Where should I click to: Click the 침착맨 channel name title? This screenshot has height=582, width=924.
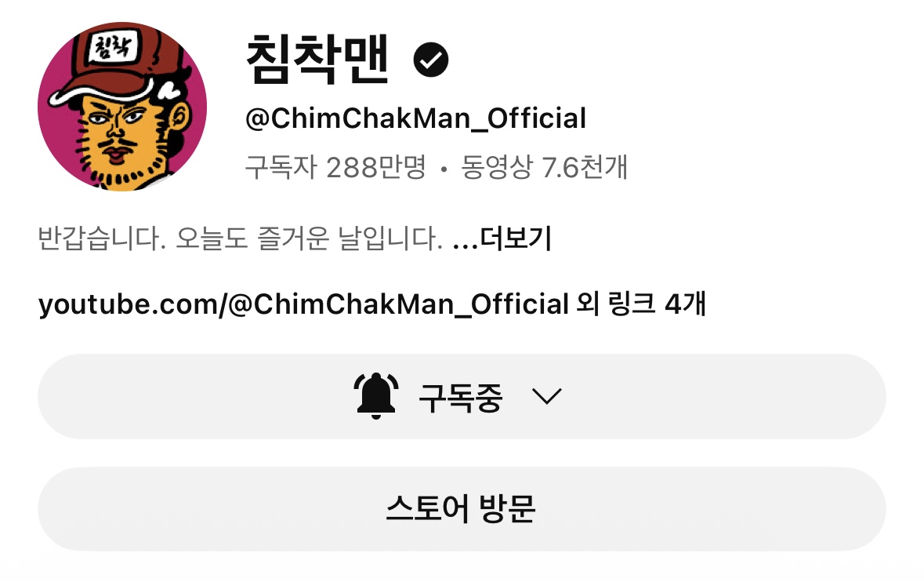pyautogui.click(x=317, y=58)
